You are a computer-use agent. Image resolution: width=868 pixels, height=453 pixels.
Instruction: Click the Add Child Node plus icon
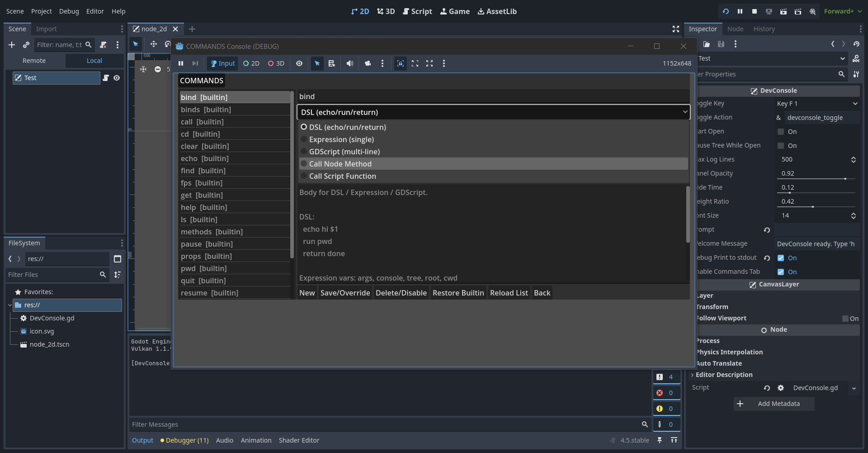(x=12, y=45)
